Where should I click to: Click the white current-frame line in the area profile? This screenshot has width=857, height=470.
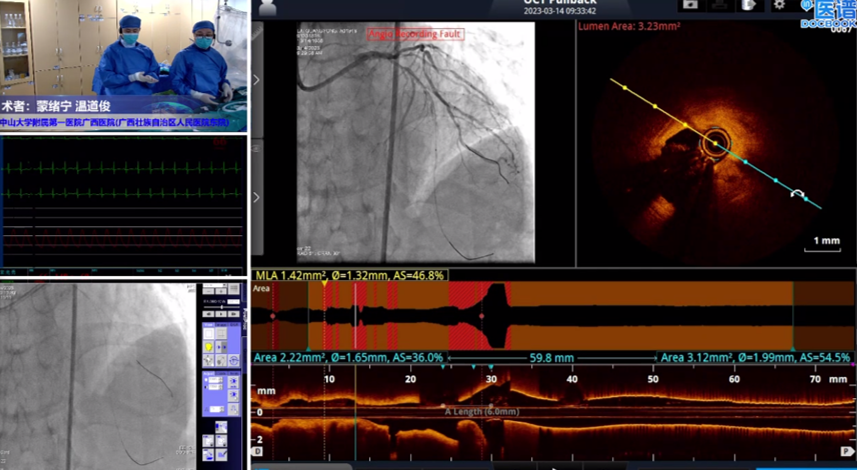click(x=355, y=316)
